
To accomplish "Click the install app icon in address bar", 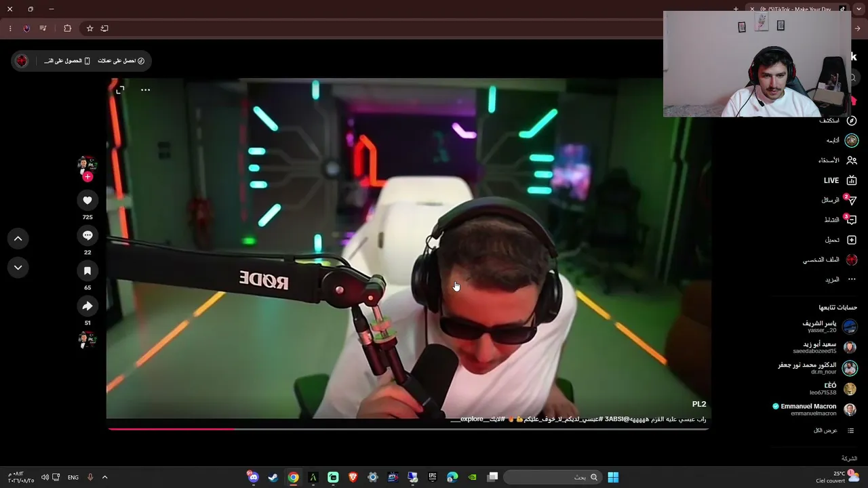I will coord(104,28).
